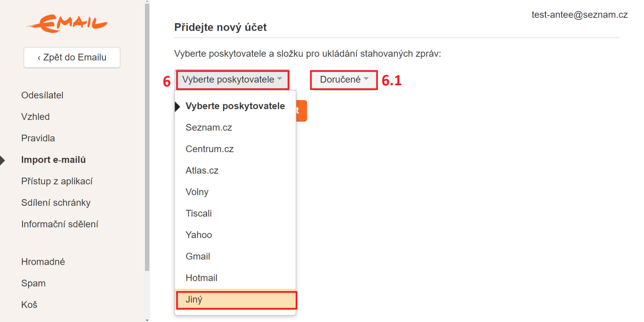Viewport: 644px width, 322px height.
Task: Click the Seznam Email logo
Action: [x=67, y=23]
